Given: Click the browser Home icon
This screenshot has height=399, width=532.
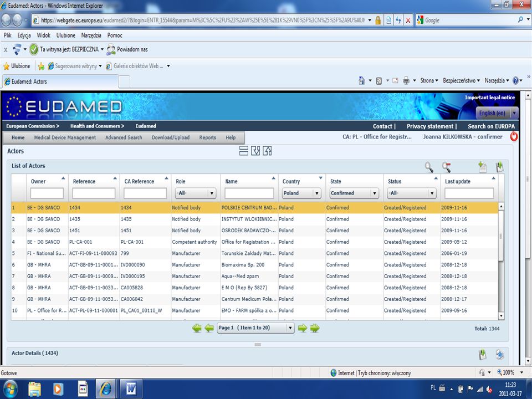Looking at the screenshot, I should (362, 80).
